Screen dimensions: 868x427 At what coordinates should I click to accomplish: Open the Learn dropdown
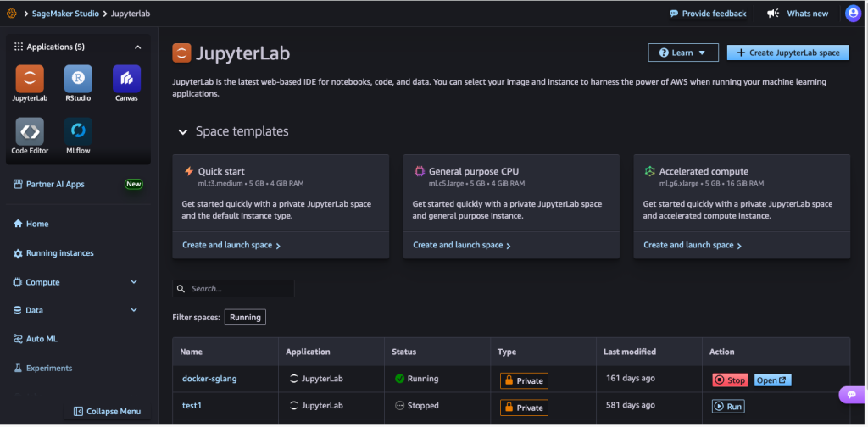pos(682,53)
